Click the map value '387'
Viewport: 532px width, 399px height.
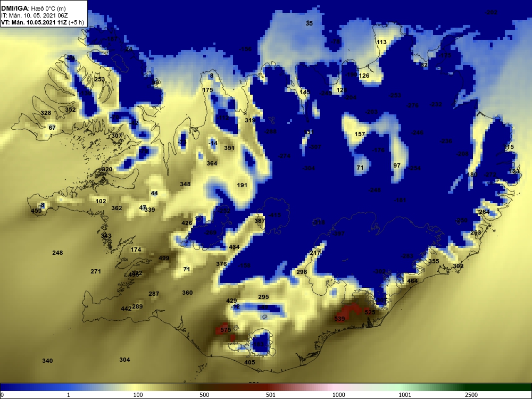pos(260,221)
